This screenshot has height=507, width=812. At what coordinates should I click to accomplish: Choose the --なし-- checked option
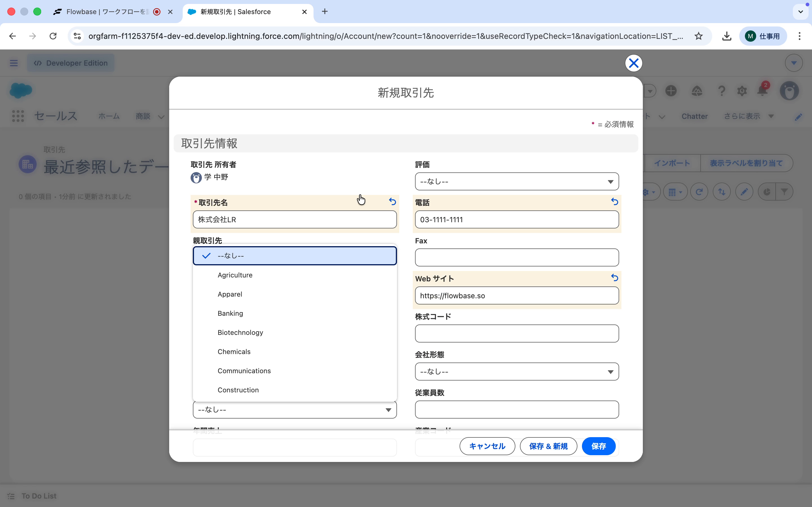coord(295,256)
